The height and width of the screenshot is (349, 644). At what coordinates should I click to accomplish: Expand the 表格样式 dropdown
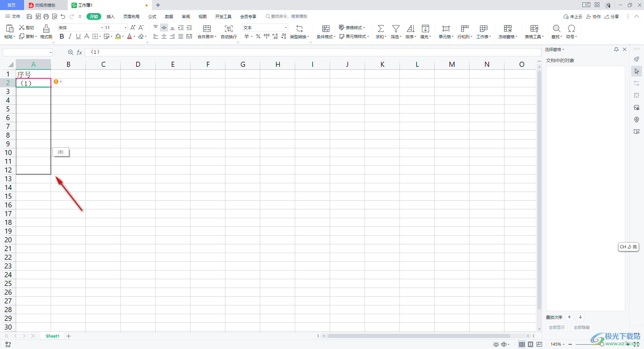pos(364,28)
